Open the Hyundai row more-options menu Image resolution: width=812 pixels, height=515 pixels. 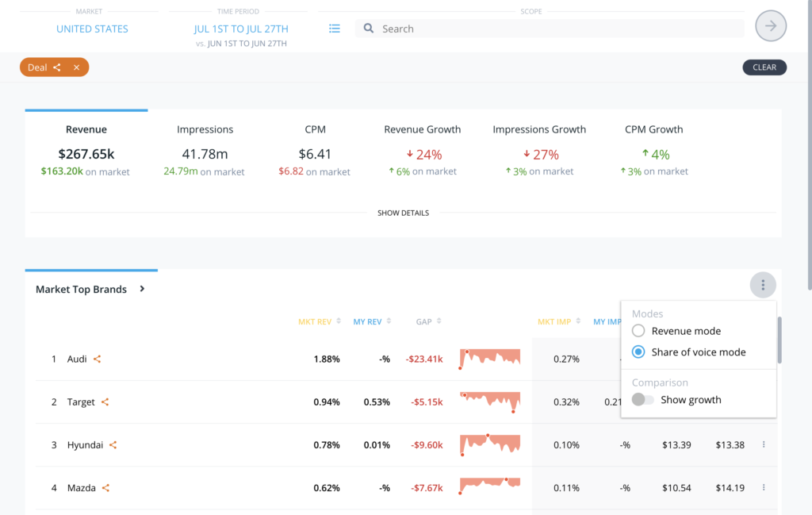pyautogui.click(x=764, y=444)
